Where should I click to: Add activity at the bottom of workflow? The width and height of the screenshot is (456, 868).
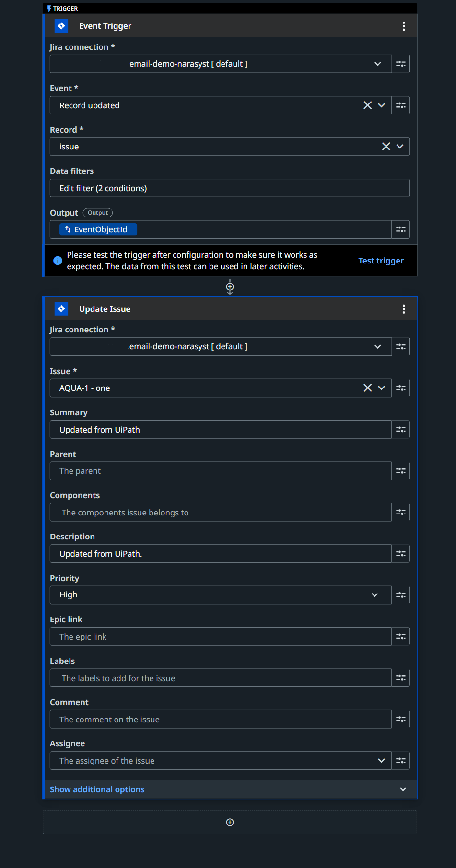pyautogui.click(x=230, y=822)
